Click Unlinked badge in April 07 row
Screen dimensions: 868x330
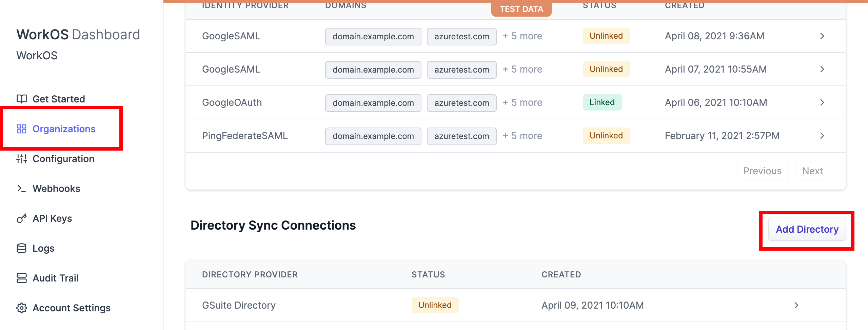click(x=606, y=69)
